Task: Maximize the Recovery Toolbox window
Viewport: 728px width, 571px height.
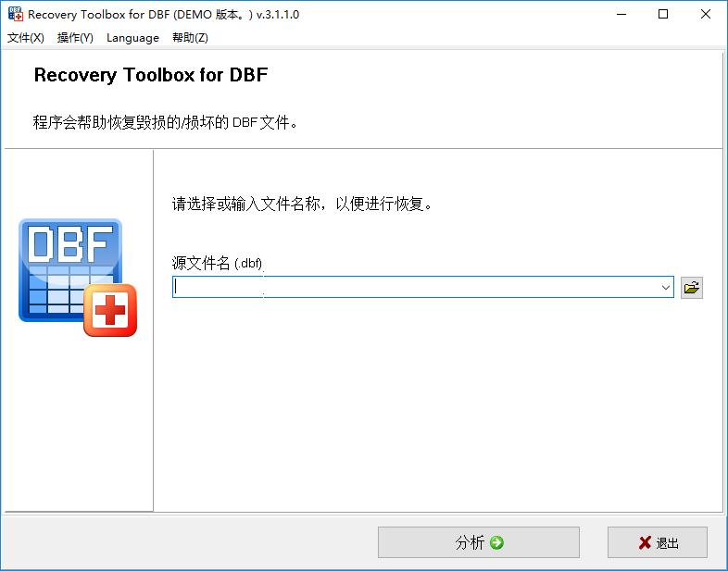Action: (x=663, y=15)
